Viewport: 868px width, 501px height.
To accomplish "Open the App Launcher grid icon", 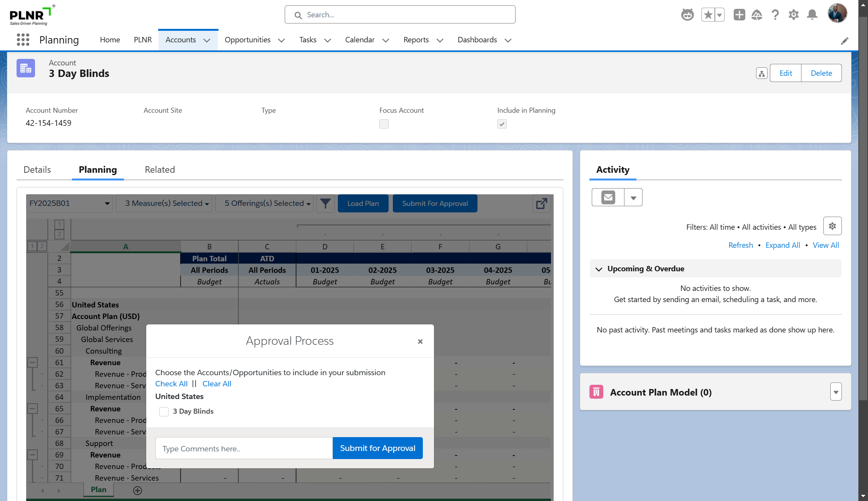I will [23, 40].
